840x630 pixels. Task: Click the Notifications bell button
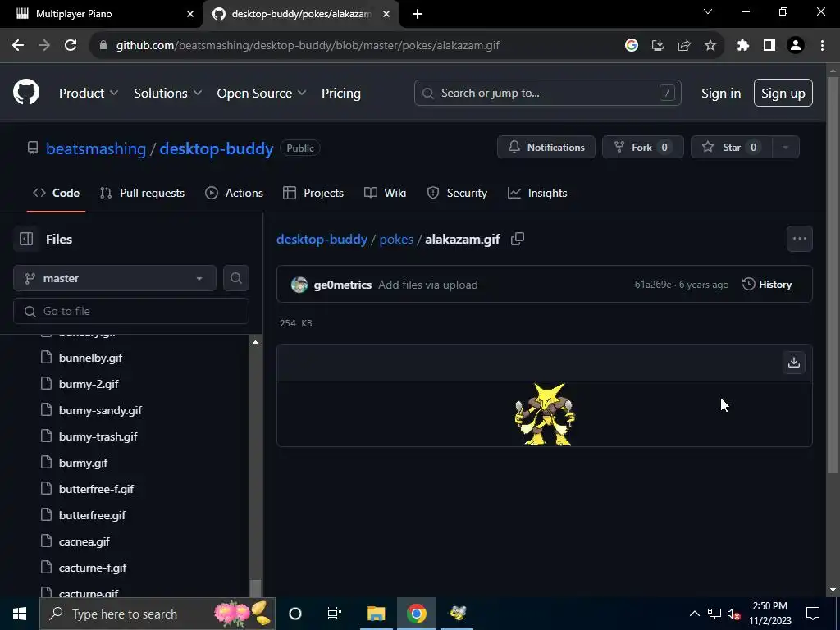(546, 148)
